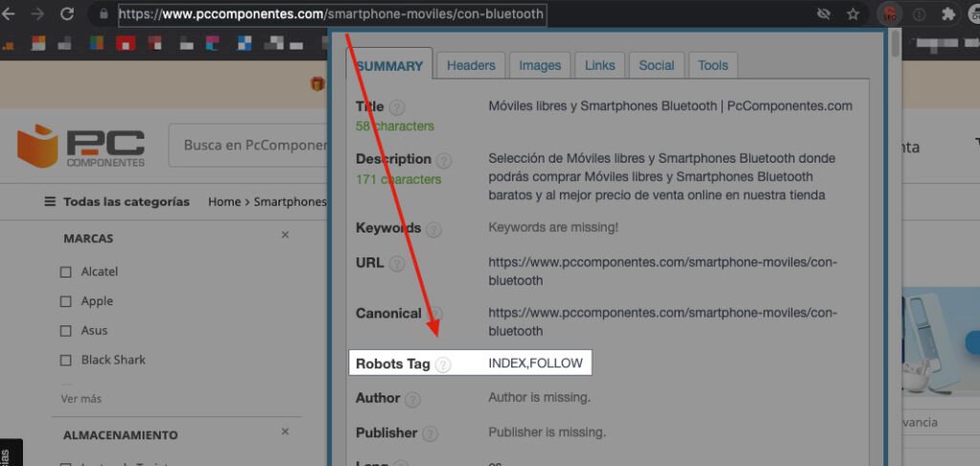
Task: Click the crossed-out eye icon in address bar
Action: click(824, 13)
